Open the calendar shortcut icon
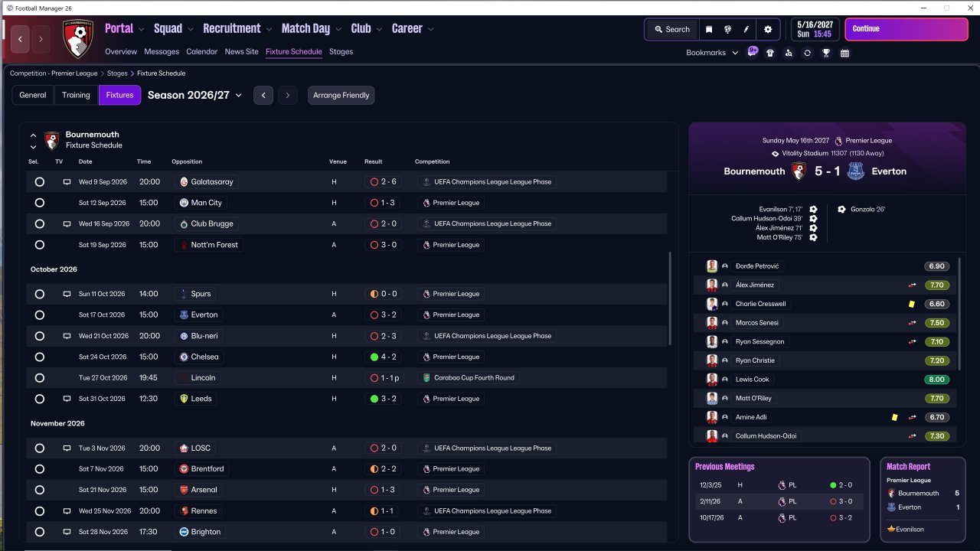Screen dimensions: 980x551 tap(844, 53)
